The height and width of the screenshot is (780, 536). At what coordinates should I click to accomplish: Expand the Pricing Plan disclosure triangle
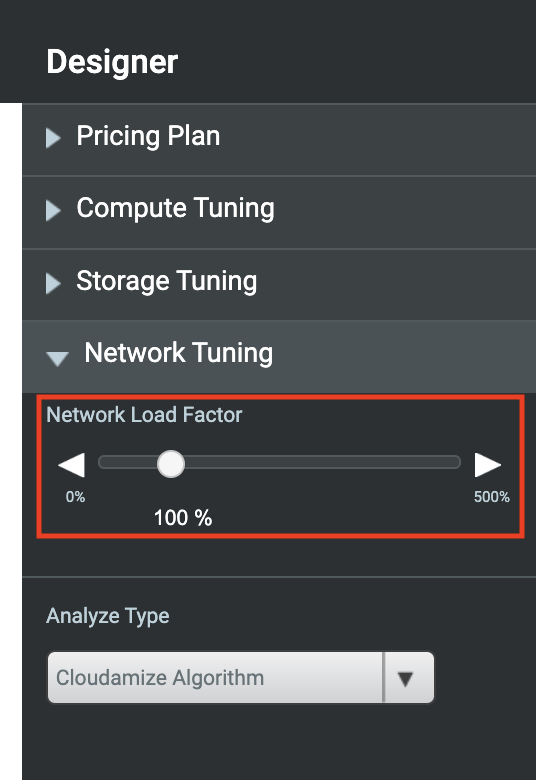[53, 138]
